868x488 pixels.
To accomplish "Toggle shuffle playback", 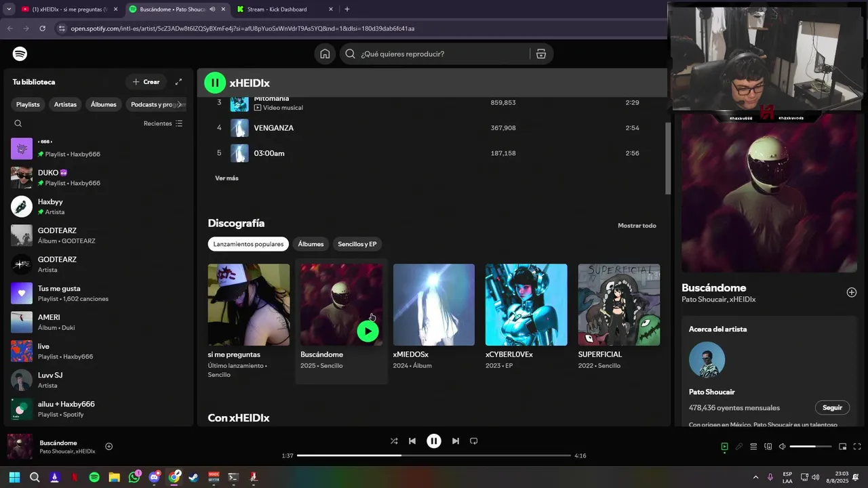I will (x=394, y=441).
